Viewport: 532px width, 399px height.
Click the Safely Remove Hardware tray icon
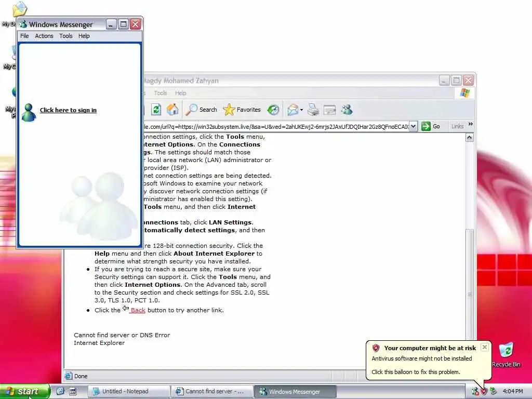[x=493, y=392]
